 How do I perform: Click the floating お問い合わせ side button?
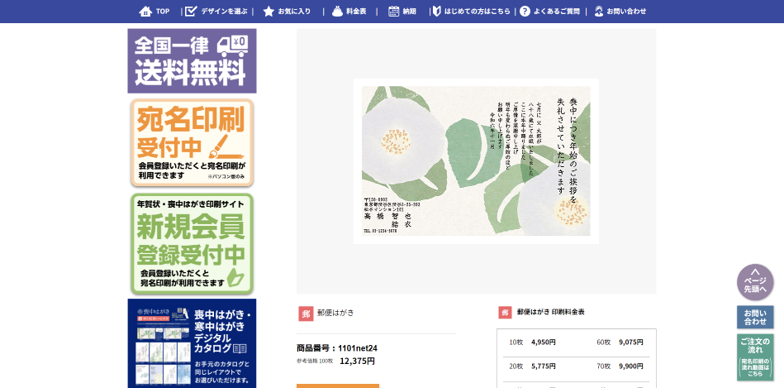click(755, 317)
